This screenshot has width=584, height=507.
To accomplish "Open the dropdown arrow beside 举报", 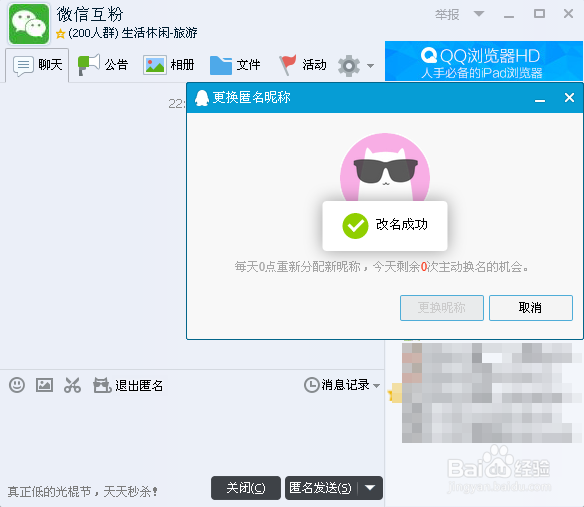I will (x=479, y=14).
